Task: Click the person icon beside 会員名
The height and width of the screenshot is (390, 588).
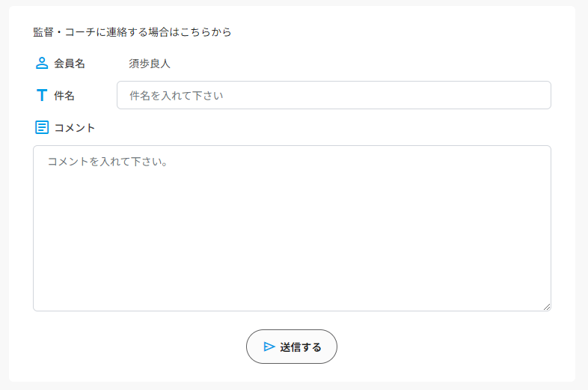Action: click(x=42, y=63)
